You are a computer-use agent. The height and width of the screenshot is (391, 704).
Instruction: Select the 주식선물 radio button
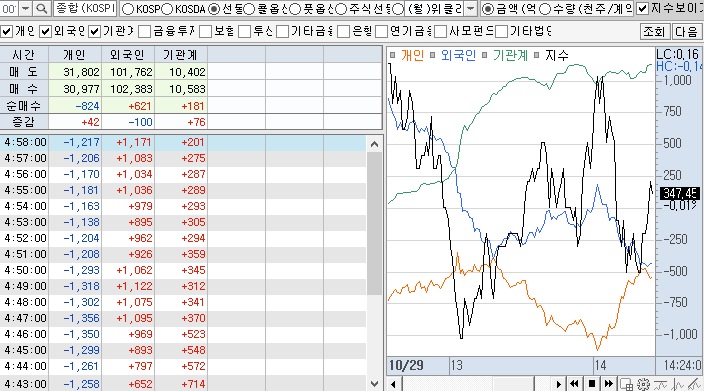point(341,9)
